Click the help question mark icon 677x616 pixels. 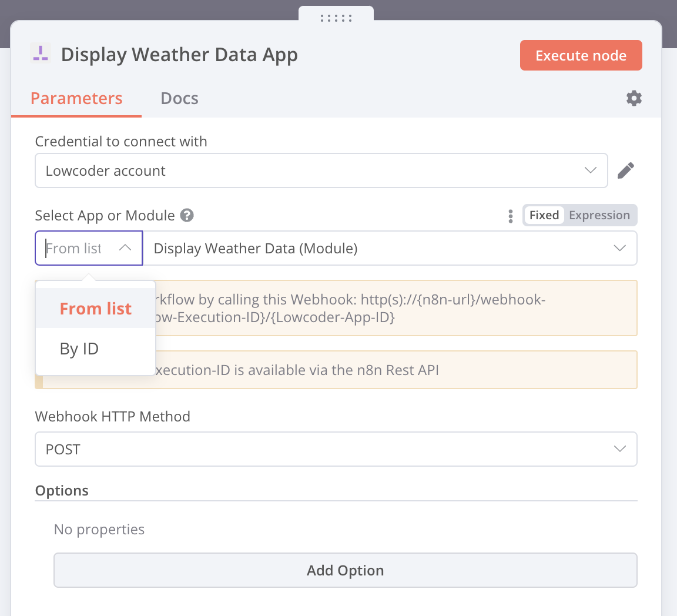coord(187,215)
